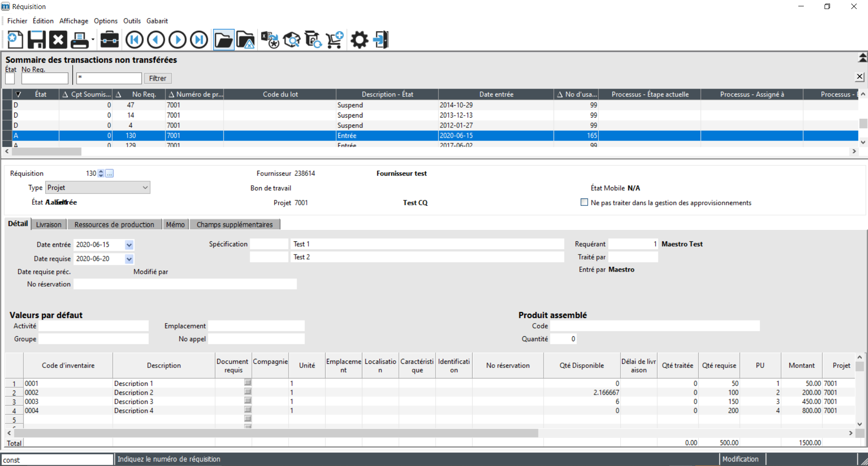Click the folder with warning triangle icon
The height and width of the screenshot is (466, 868).
click(246, 40)
